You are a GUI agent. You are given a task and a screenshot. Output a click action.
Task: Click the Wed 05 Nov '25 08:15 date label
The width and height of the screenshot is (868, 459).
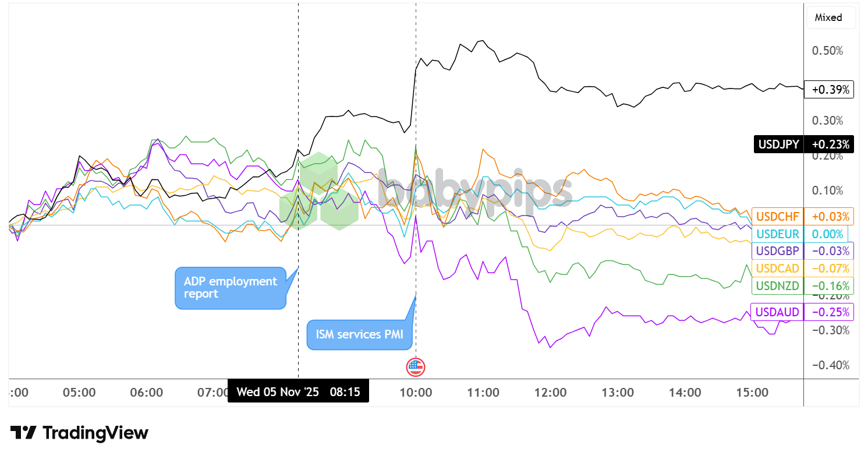pos(298,392)
